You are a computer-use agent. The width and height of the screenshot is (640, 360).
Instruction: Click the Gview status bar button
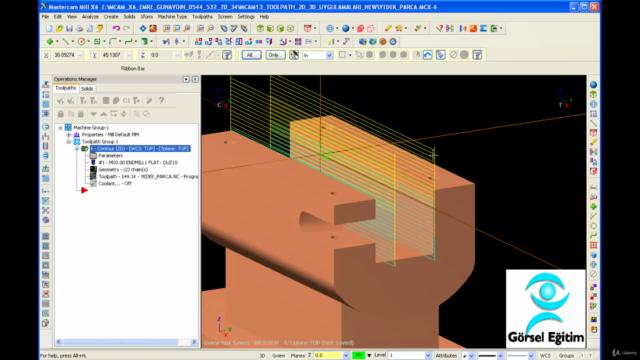pyautogui.click(x=279, y=356)
